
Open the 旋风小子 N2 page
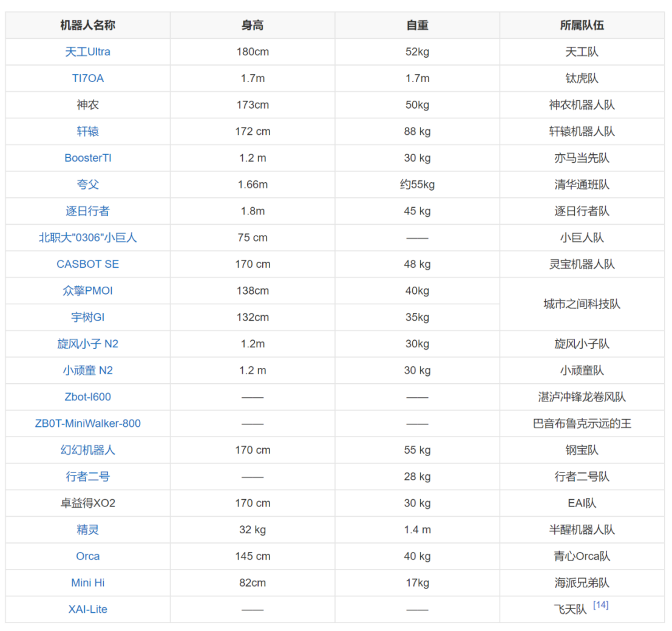[x=87, y=344]
